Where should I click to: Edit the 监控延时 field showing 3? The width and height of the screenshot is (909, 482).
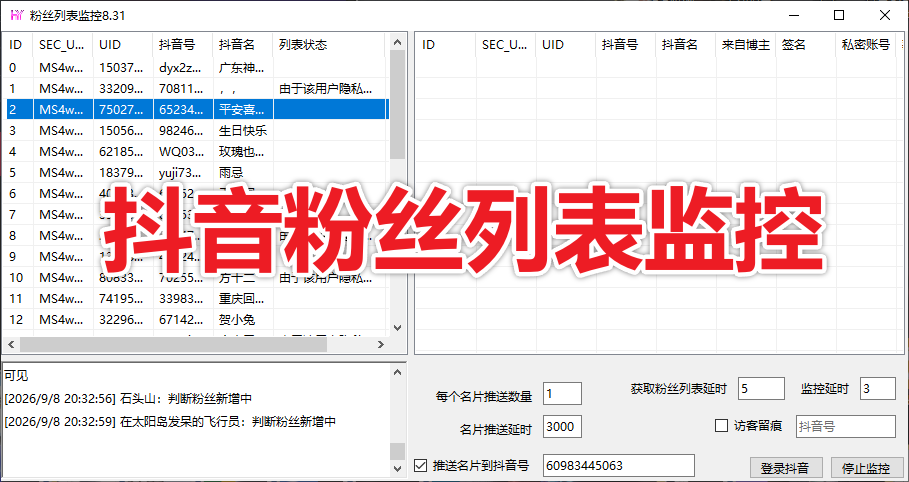[x=878, y=389]
